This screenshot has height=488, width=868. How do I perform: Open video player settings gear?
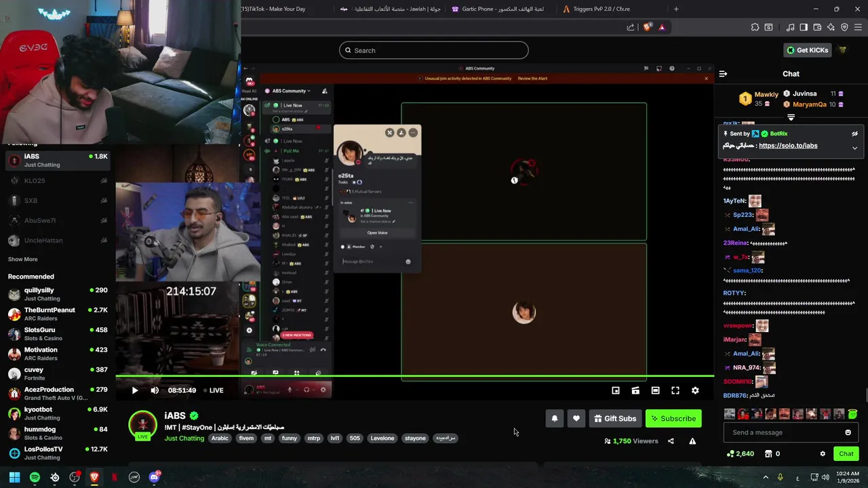coord(695,390)
